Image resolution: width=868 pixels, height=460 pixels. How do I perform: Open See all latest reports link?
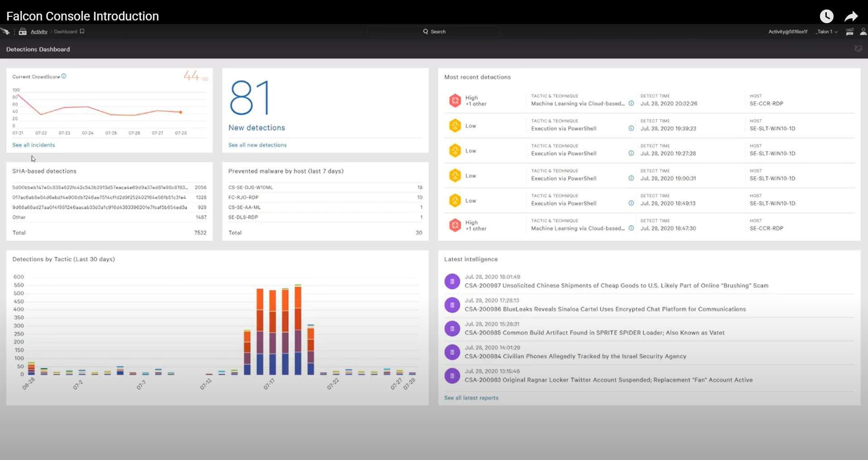471,398
